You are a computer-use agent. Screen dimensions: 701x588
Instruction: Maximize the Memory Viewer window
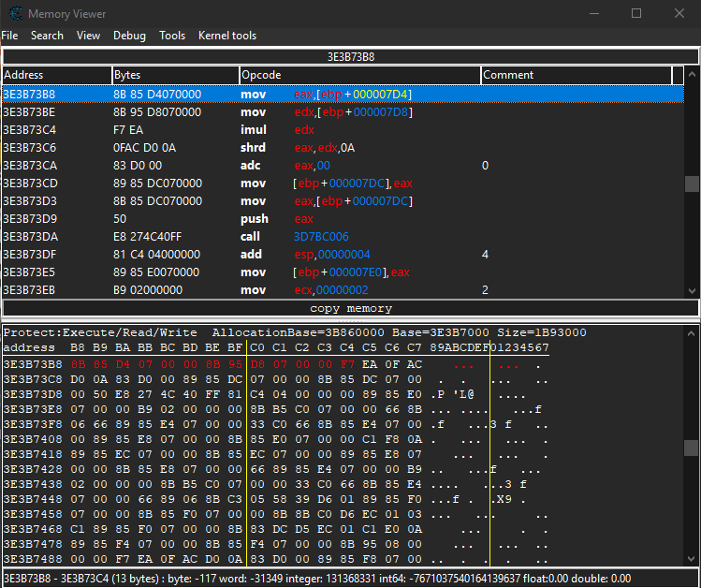(636, 13)
